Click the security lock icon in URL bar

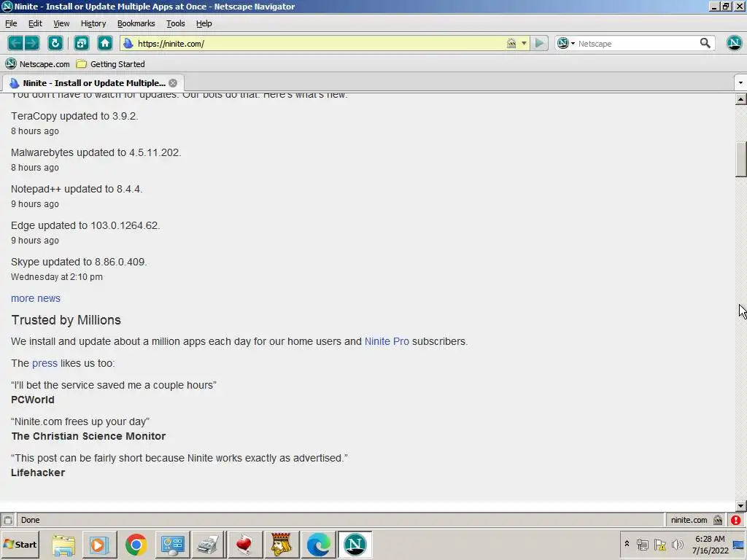[x=511, y=43]
